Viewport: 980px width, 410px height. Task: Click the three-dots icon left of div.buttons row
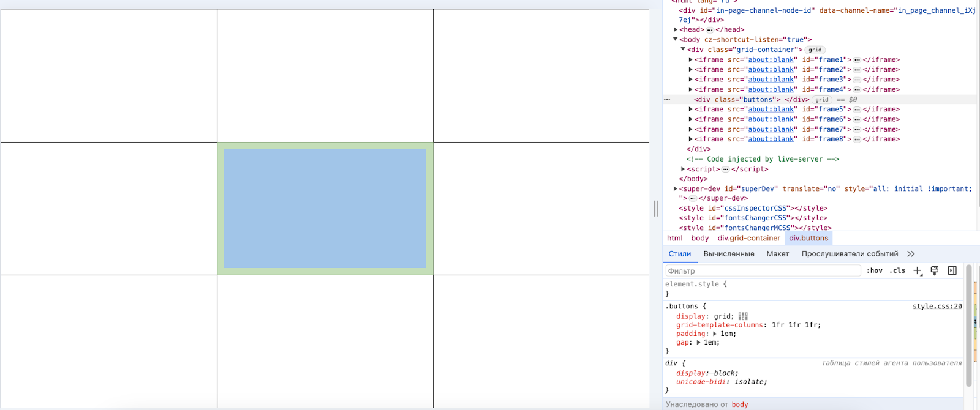pos(667,99)
